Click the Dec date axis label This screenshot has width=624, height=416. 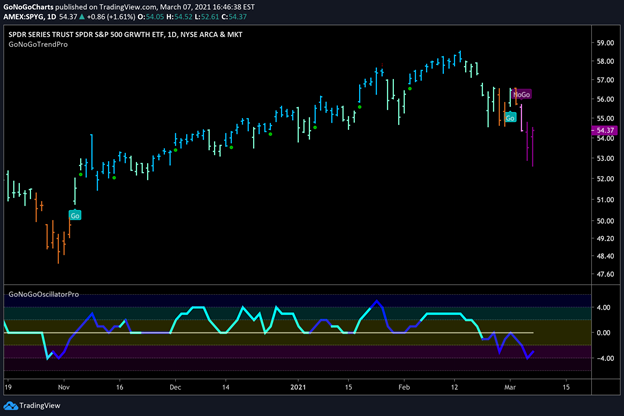click(x=175, y=387)
